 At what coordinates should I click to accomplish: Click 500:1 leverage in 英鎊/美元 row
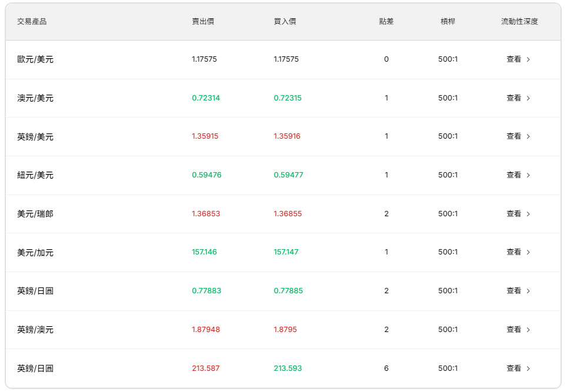click(448, 136)
